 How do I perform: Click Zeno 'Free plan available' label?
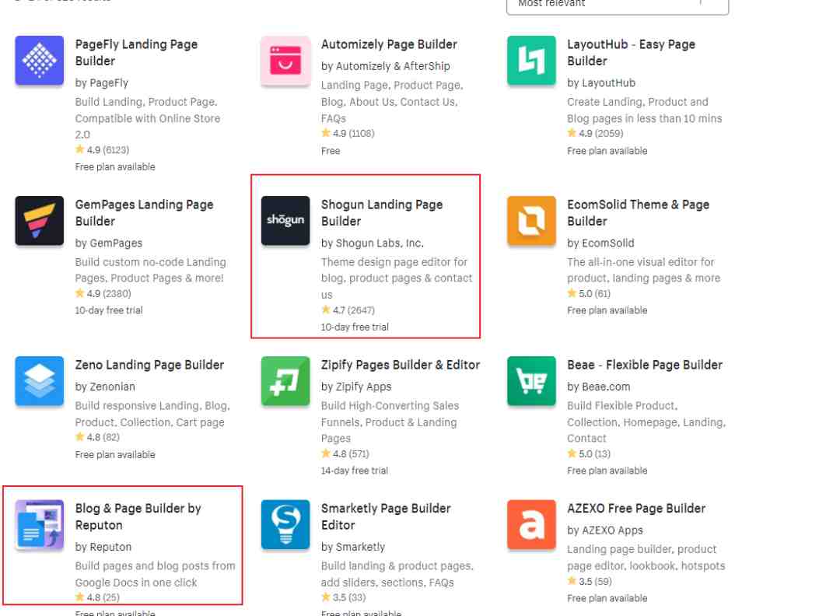[x=115, y=455]
